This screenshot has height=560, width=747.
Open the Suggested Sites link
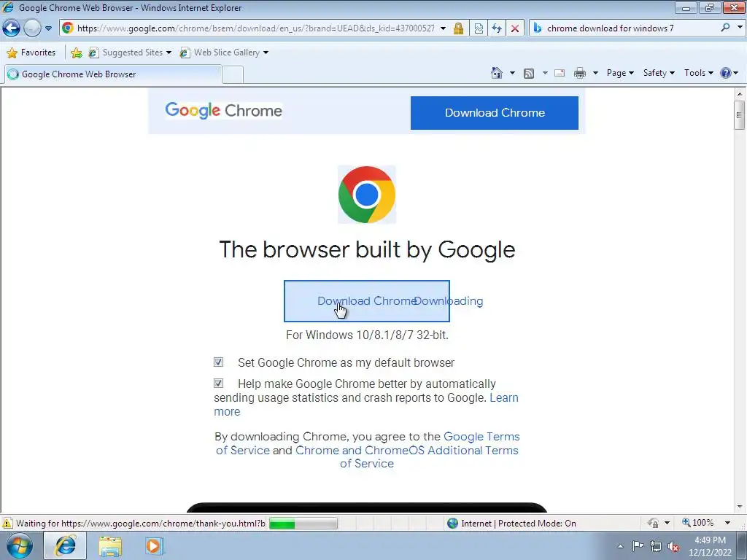pos(130,52)
